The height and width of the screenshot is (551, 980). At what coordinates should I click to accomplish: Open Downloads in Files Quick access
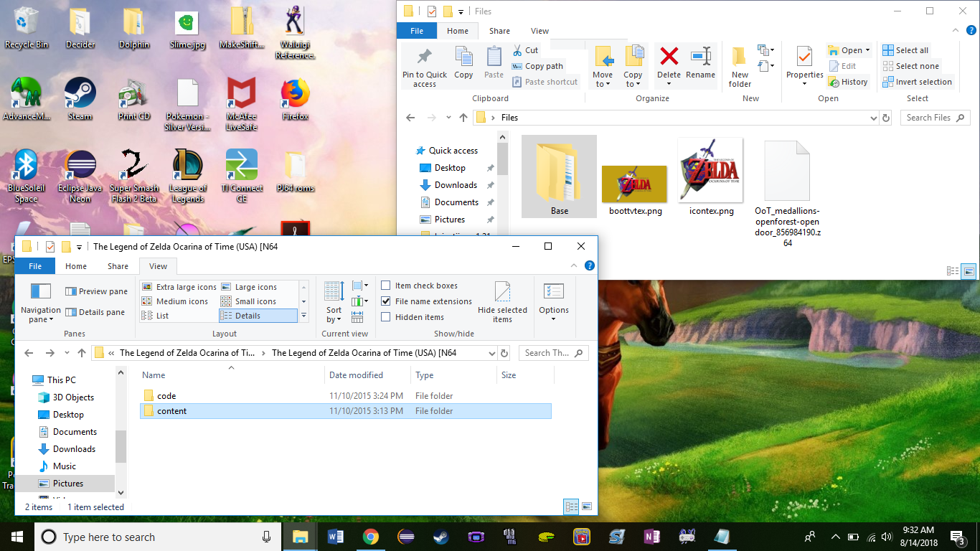click(x=456, y=185)
